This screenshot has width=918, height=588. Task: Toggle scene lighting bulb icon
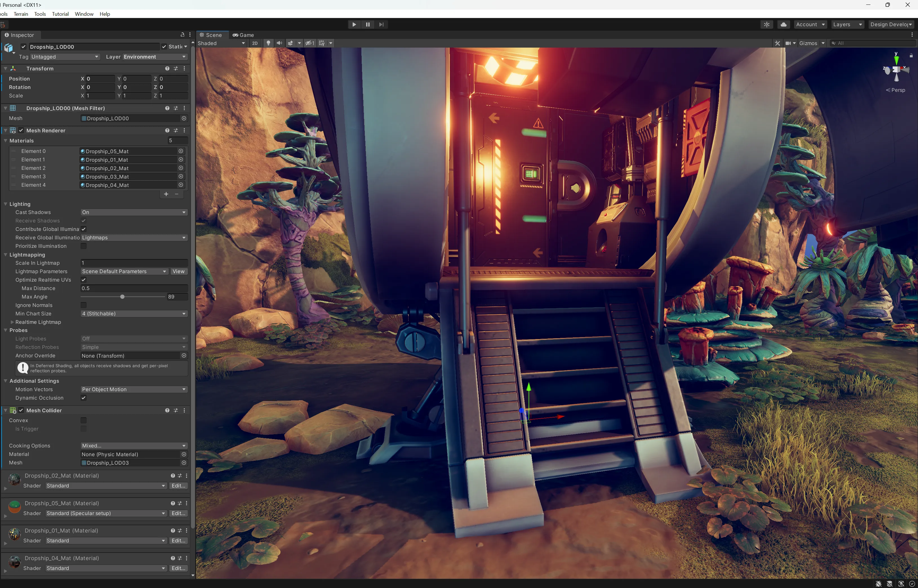(268, 43)
